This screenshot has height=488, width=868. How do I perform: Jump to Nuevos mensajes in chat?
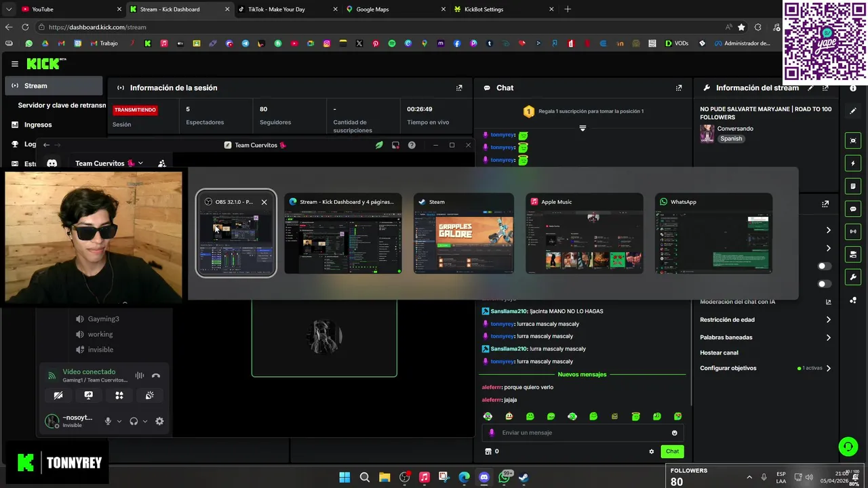(582, 375)
